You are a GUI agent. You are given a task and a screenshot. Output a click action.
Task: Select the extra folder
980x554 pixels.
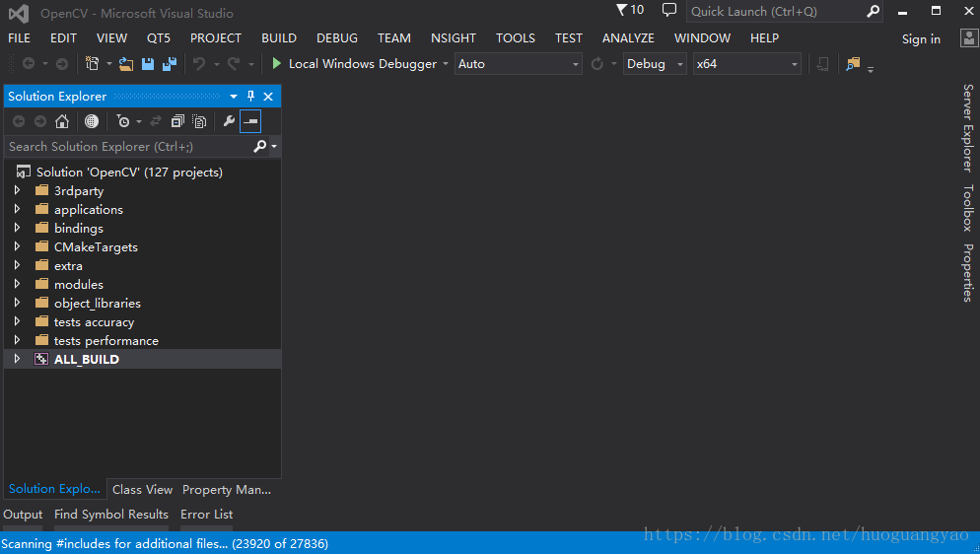[x=68, y=265]
